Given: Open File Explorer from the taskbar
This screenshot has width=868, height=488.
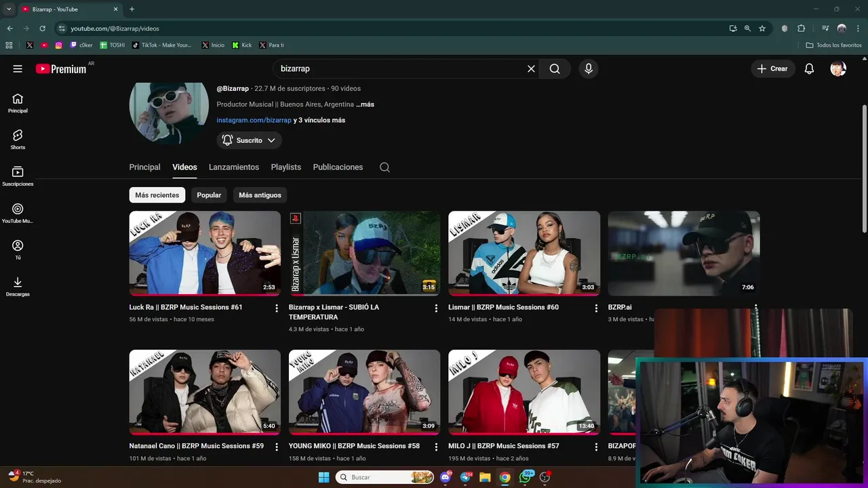Looking at the screenshot, I should click(x=485, y=477).
